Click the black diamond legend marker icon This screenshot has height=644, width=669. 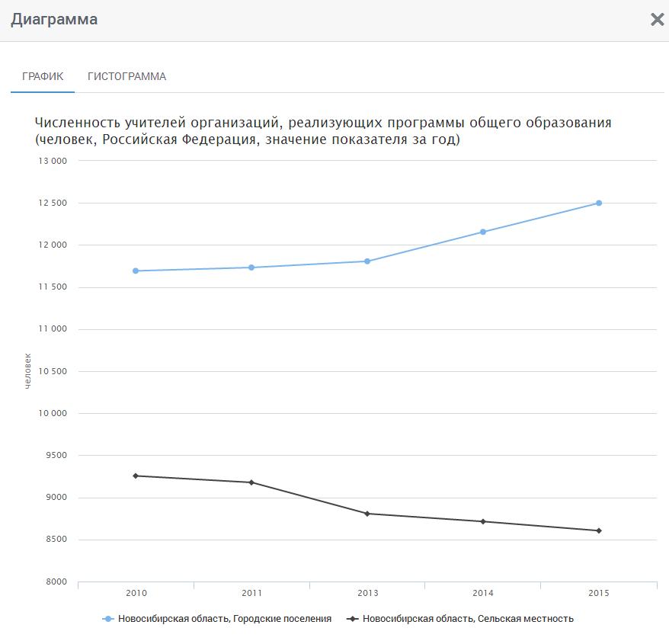353,619
